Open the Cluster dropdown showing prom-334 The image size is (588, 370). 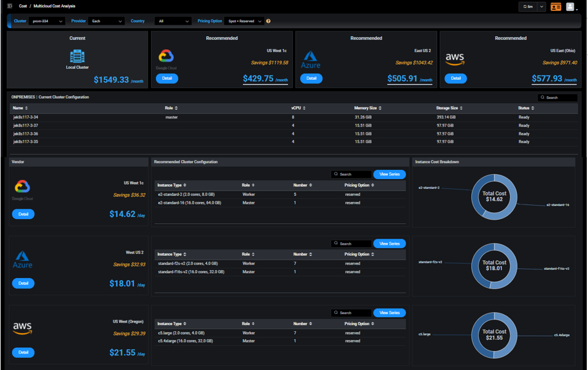(x=47, y=21)
